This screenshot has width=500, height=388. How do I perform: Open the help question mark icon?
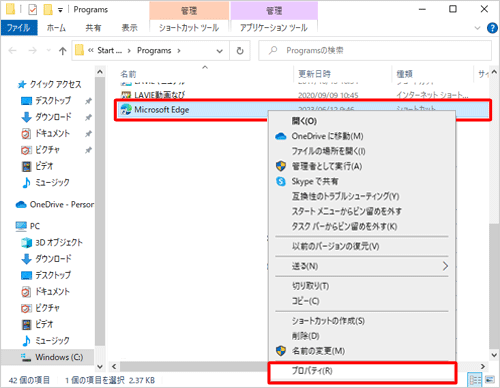(492, 28)
